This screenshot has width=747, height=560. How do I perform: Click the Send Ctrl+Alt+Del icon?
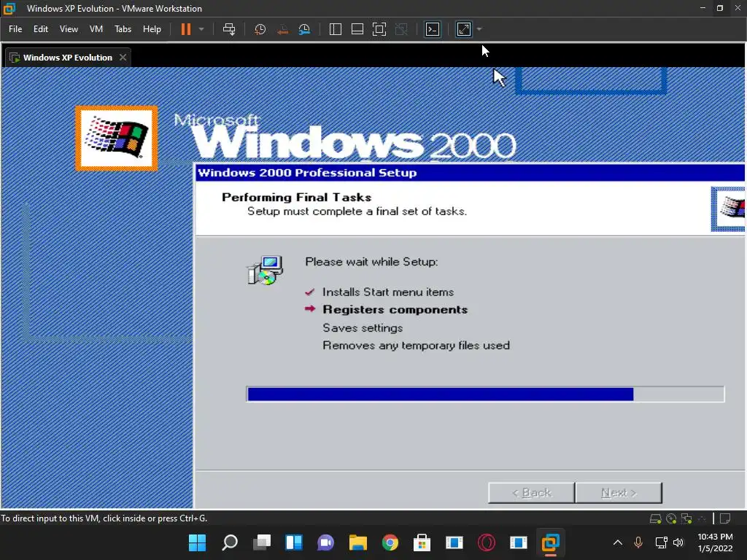coord(229,29)
